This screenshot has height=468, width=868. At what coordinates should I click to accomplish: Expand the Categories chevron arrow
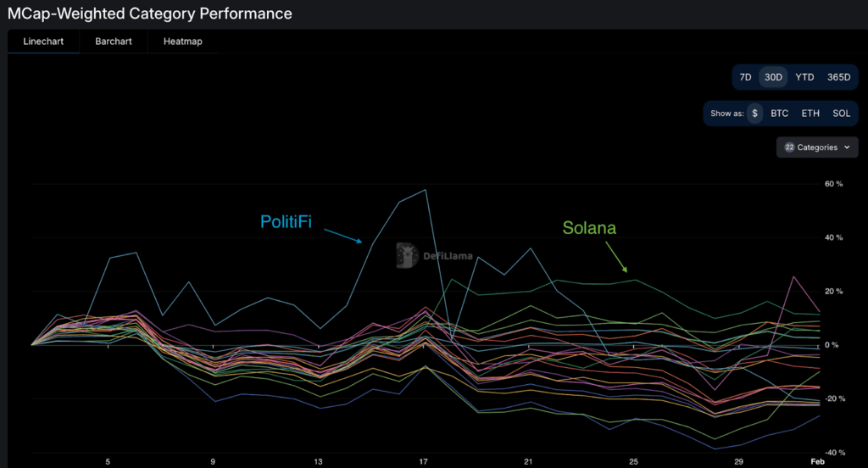point(847,148)
